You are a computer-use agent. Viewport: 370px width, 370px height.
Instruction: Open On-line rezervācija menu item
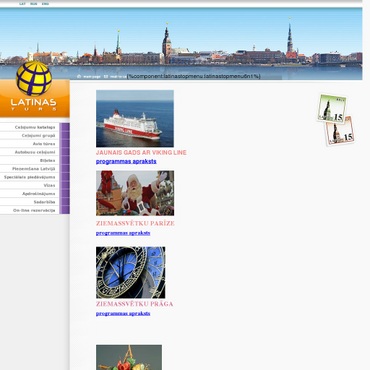[x=35, y=211]
